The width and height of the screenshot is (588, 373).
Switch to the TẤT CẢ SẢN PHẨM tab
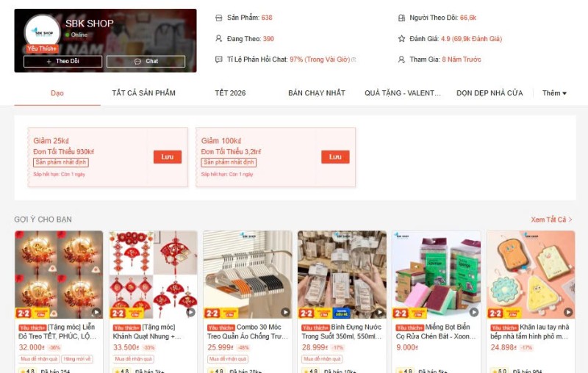click(x=143, y=93)
